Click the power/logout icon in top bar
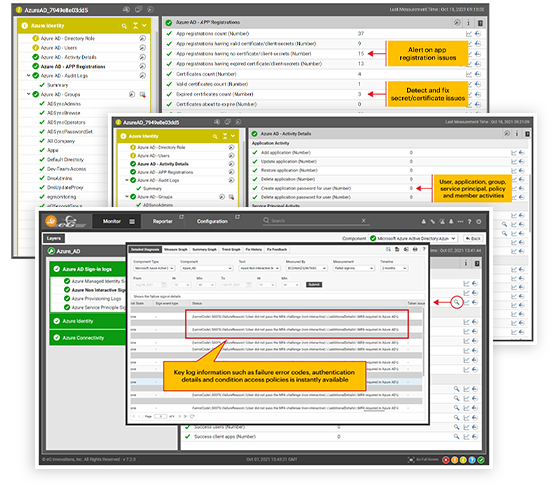This screenshot has height=501, width=558. (479, 222)
